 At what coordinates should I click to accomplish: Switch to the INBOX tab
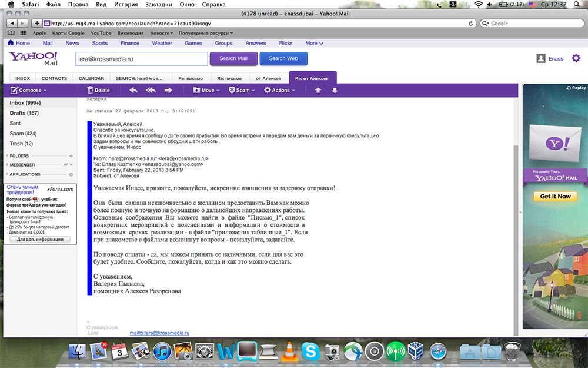point(22,78)
